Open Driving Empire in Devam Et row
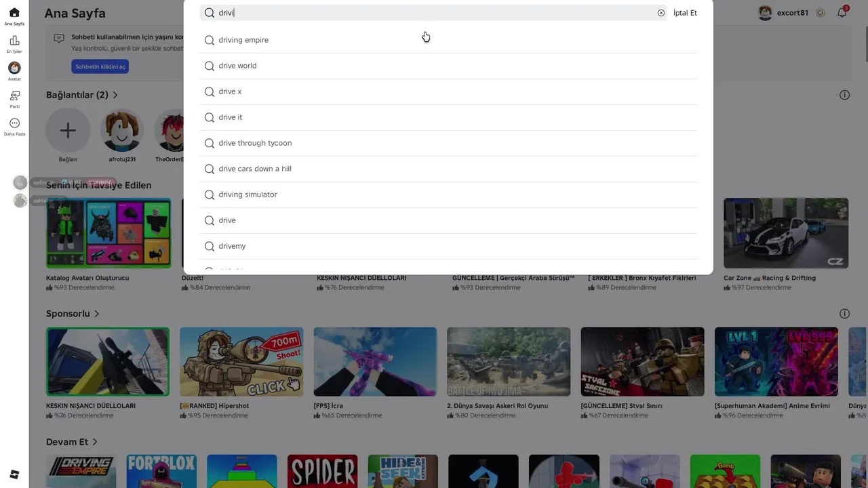This screenshot has width=868, height=488. 81,471
